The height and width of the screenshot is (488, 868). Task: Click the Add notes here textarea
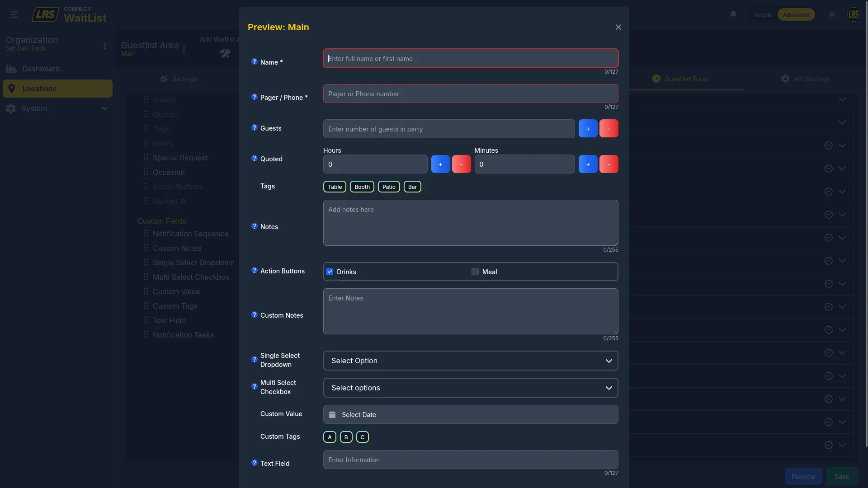471,223
